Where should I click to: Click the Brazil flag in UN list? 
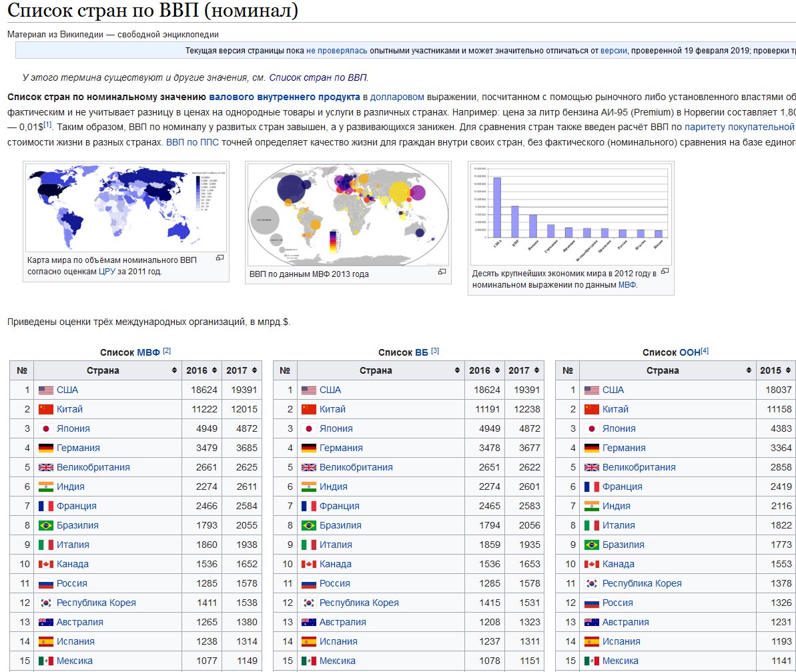(591, 545)
